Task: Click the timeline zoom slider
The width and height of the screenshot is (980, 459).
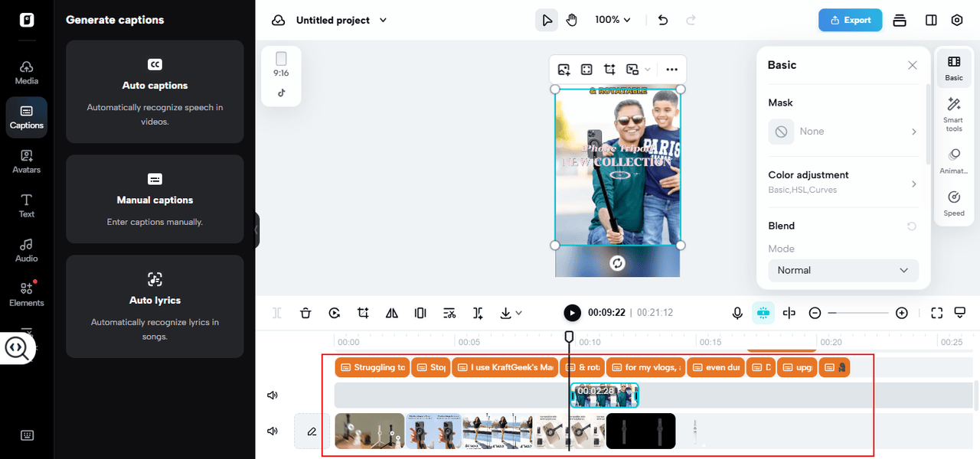Action: click(x=858, y=313)
